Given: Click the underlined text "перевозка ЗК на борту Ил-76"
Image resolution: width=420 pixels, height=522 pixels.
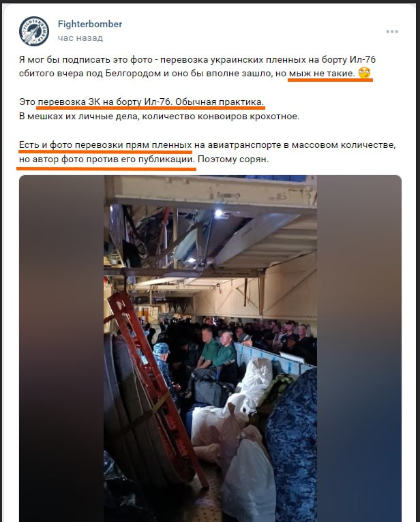Looking at the screenshot, I should [105, 102].
